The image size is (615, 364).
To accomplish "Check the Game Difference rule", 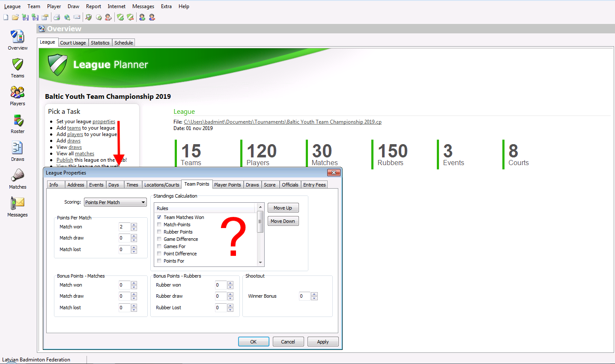I will 159,239.
